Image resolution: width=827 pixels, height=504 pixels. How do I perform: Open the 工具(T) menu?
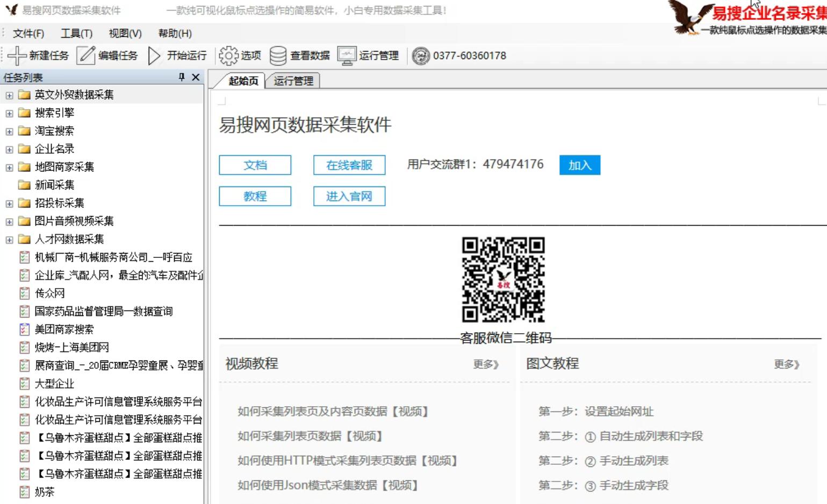(x=76, y=33)
